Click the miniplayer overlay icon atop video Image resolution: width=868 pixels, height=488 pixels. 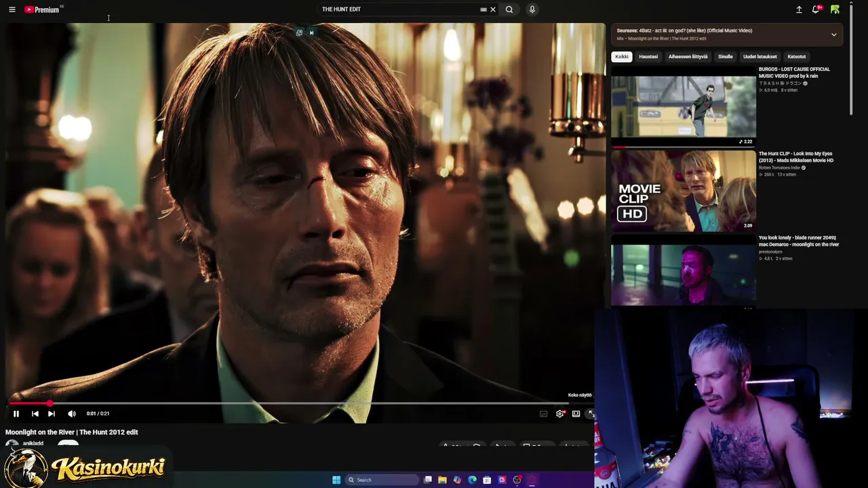click(x=299, y=33)
